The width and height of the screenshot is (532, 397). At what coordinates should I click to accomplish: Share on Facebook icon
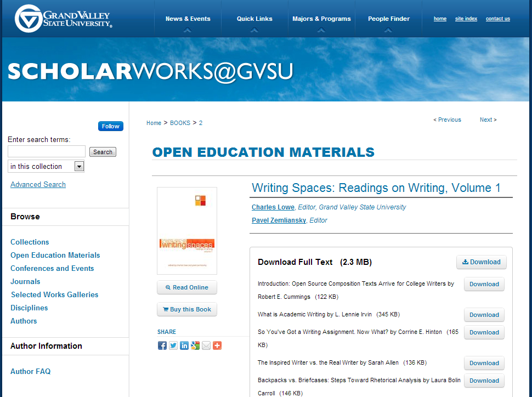point(162,345)
